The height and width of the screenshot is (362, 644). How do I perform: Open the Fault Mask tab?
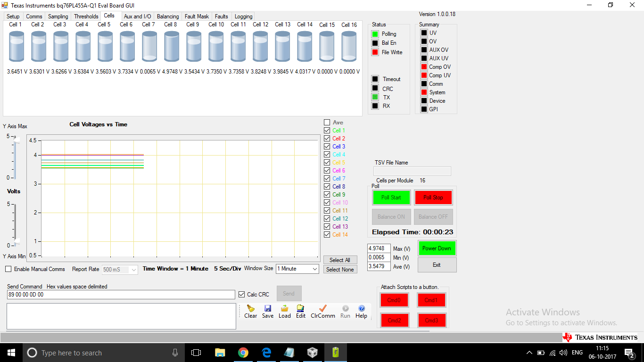click(197, 16)
